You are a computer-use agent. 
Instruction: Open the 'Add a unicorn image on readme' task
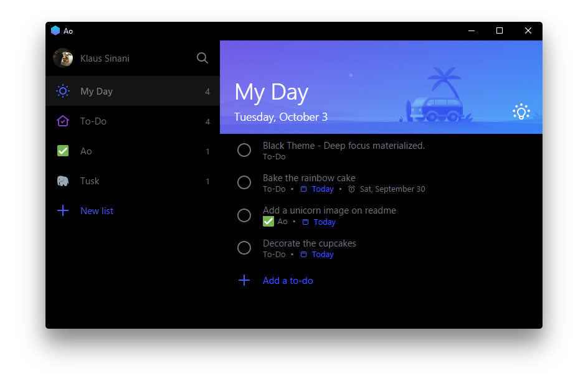pyautogui.click(x=329, y=210)
